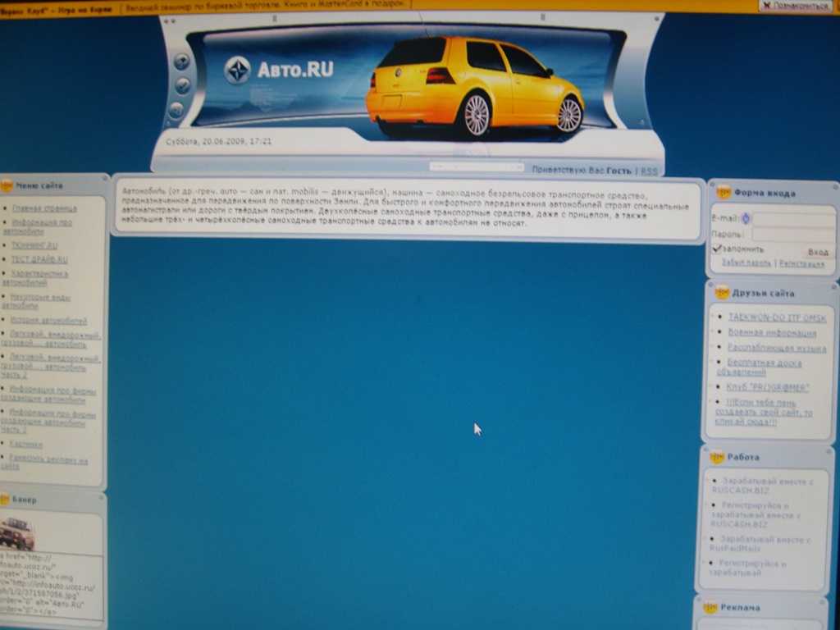Screen dimensions: 840x630
Task: Open the Вводный семинар по биржевой торговле ad
Action: point(265,4)
